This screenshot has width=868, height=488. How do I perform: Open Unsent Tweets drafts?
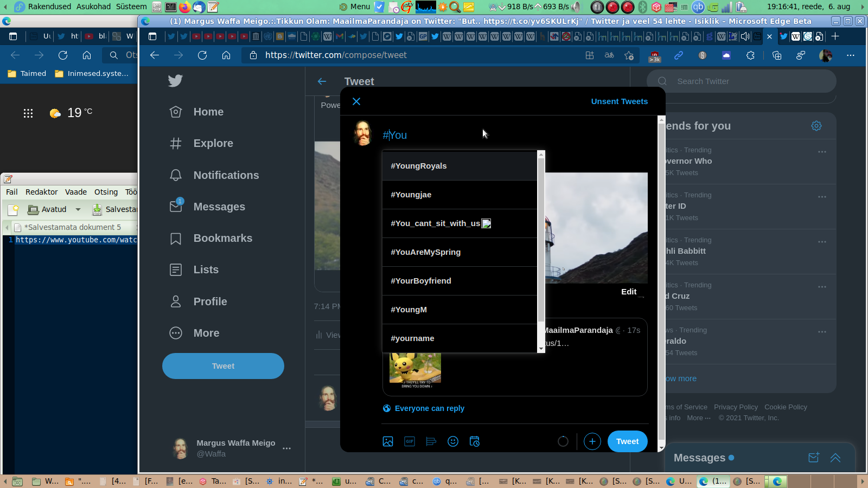pos(620,101)
